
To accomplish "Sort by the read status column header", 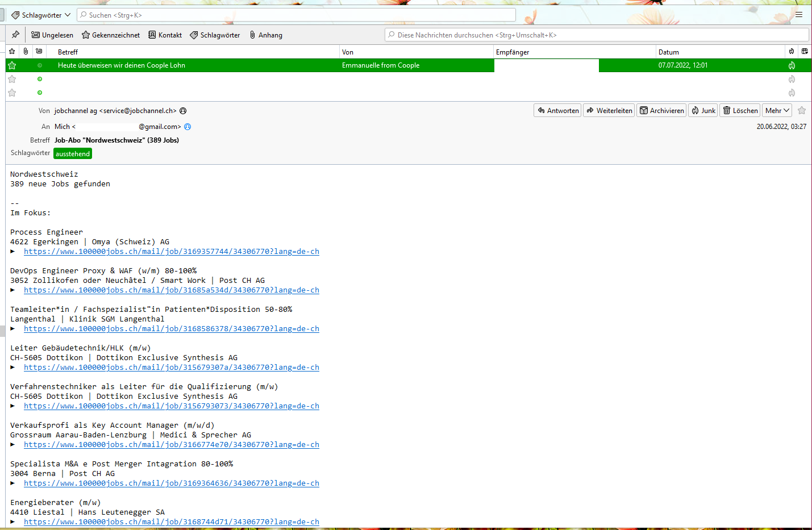I will point(39,52).
